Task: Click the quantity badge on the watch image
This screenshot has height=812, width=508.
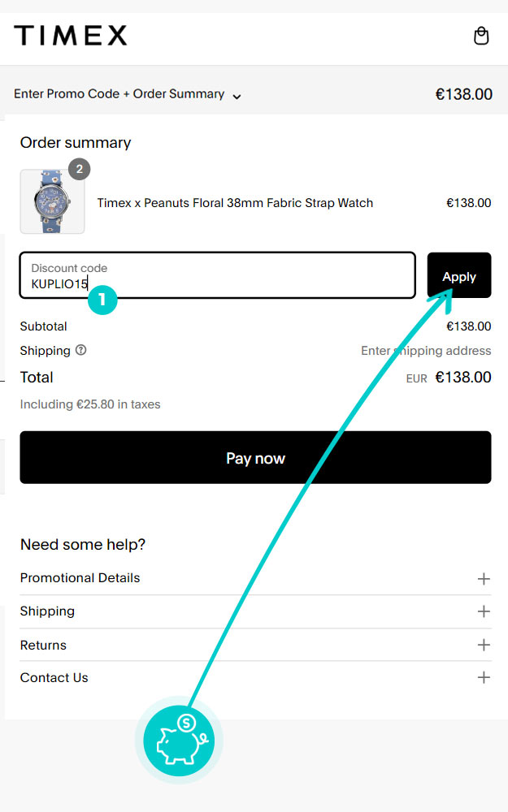Action: 79,170
